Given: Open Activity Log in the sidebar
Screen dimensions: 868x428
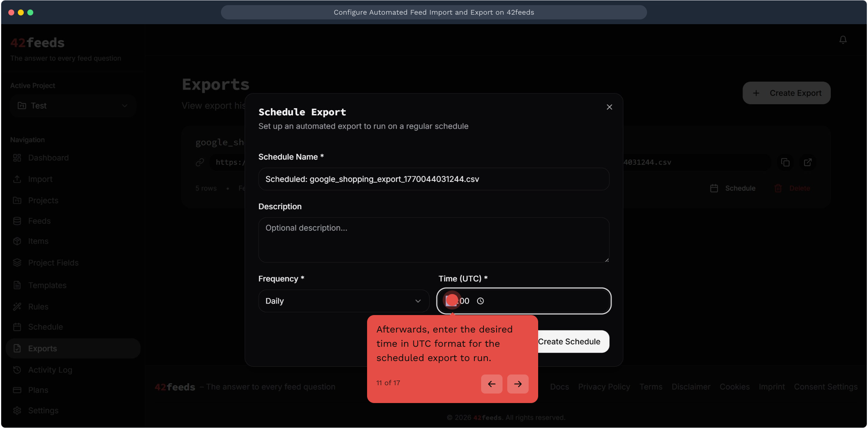Looking at the screenshot, I should click(x=50, y=370).
